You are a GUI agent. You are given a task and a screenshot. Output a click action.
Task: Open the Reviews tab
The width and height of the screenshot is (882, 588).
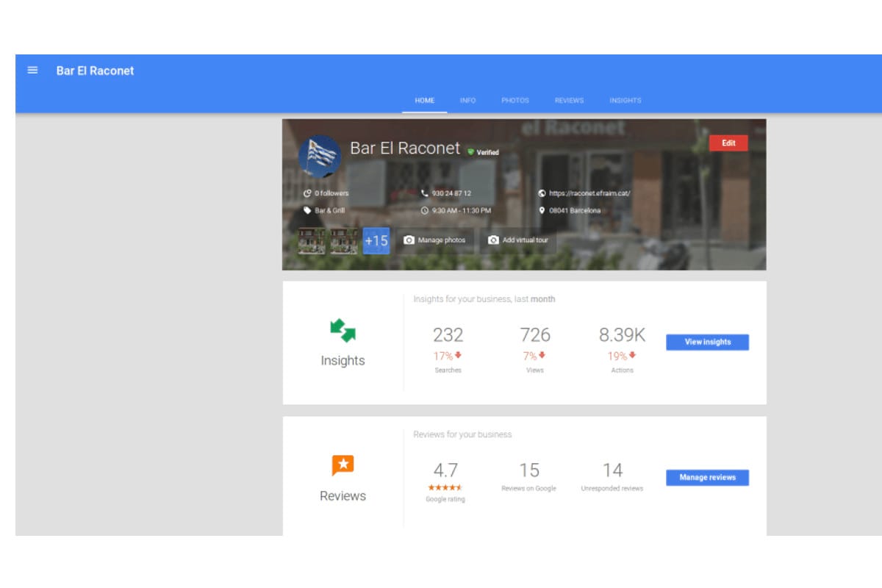click(x=569, y=101)
